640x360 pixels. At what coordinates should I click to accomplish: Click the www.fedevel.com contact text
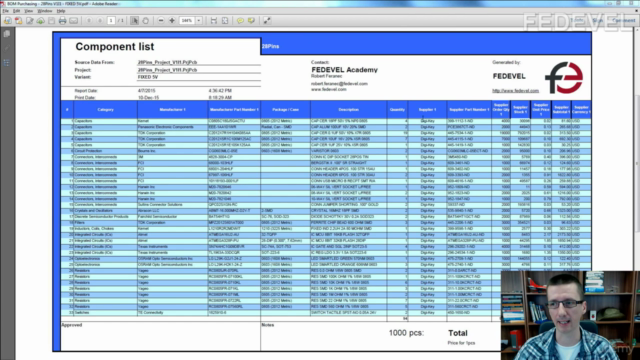(x=329, y=89)
